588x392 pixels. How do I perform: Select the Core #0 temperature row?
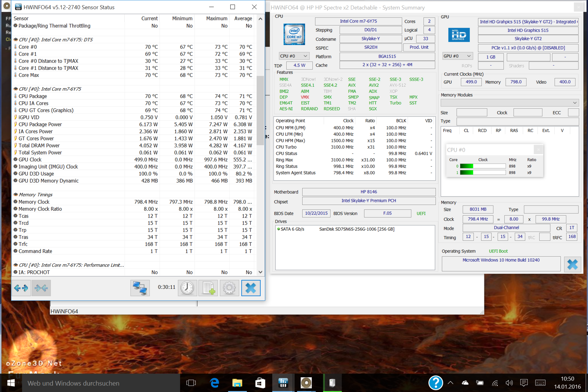click(133, 47)
